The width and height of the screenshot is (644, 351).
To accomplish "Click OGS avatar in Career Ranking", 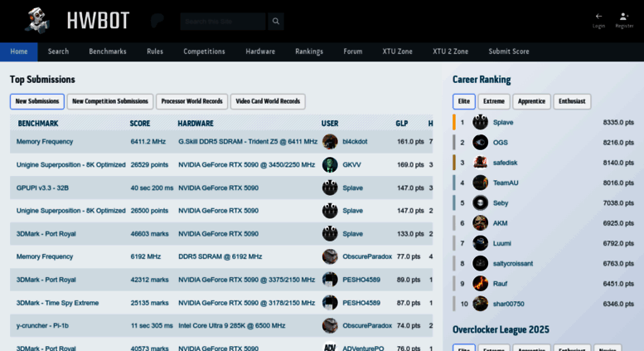I will [x=480, y=142].
